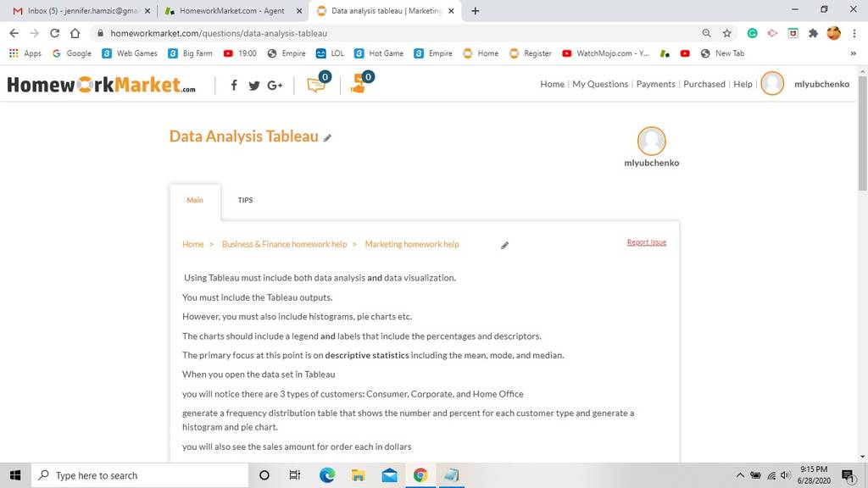Select the TIPS tab
The height and width of the screenshot is (488, 868).
coord(245,200)
